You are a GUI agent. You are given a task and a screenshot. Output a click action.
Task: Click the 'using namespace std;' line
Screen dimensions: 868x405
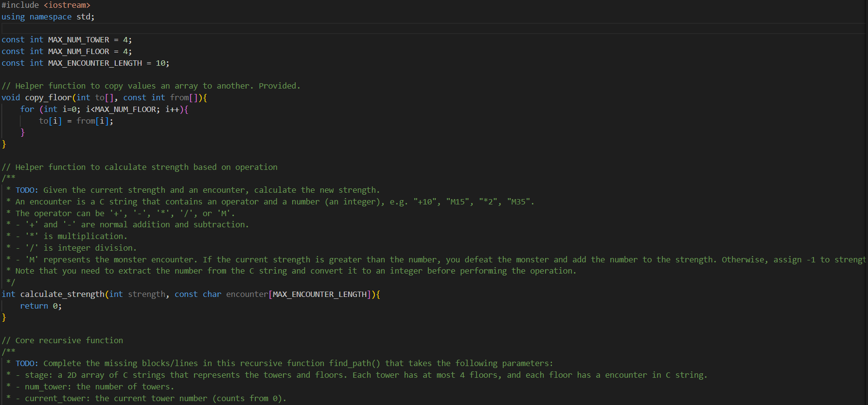(48, 17)
